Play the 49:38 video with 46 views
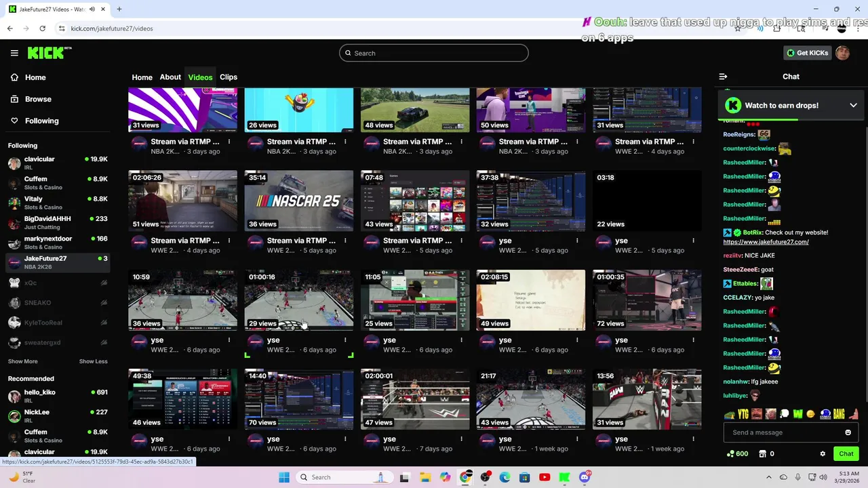The image size is (868, 488). tap(183, 399)
